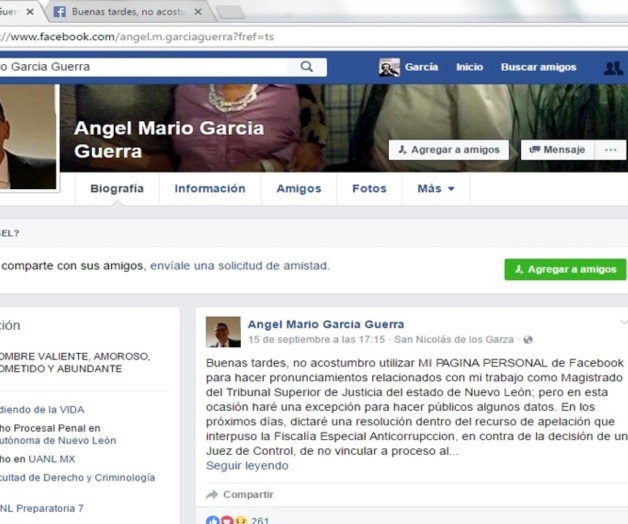Click the profile picture on the cover
628x524 pixels.
click(28, 136)
